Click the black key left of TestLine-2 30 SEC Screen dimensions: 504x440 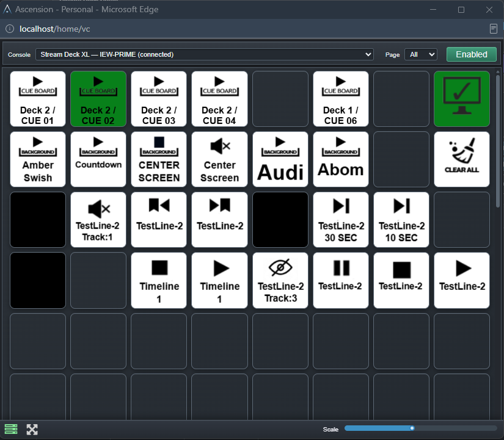[x=280, y=220]
